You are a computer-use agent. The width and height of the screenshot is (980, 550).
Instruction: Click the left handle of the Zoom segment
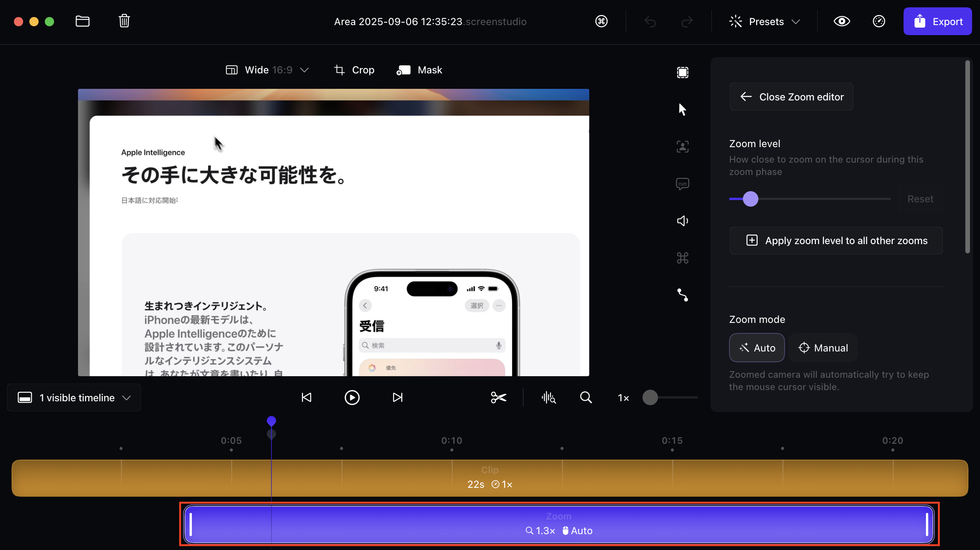[191, 524]
